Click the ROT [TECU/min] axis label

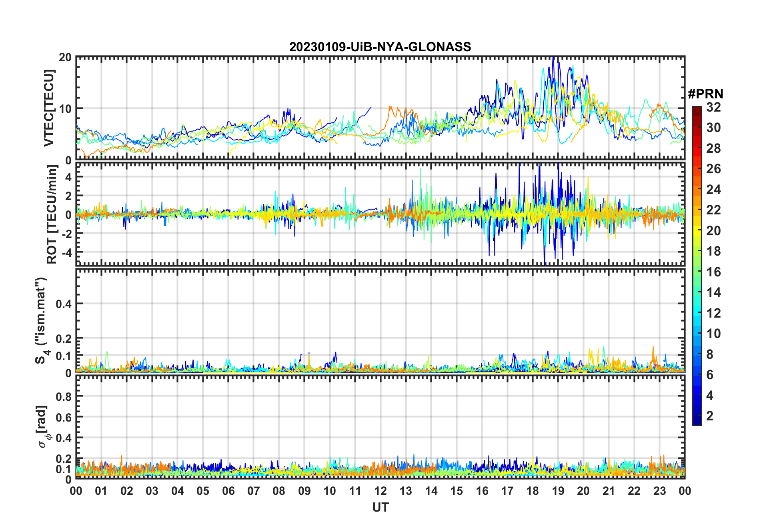tap(52, 214)
